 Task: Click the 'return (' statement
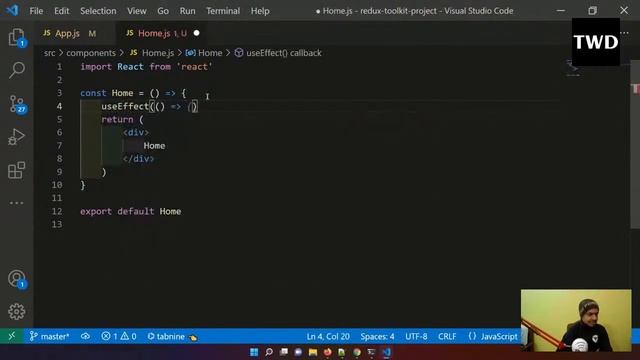click(122, 119)
